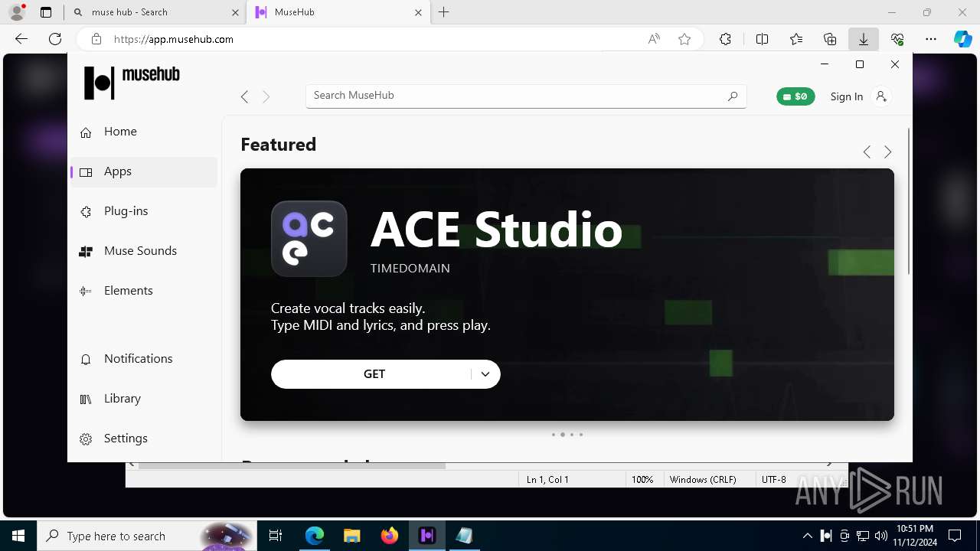Open the Downloads panel
Screen dimensions: 980x551
click(x=864, y=39)
